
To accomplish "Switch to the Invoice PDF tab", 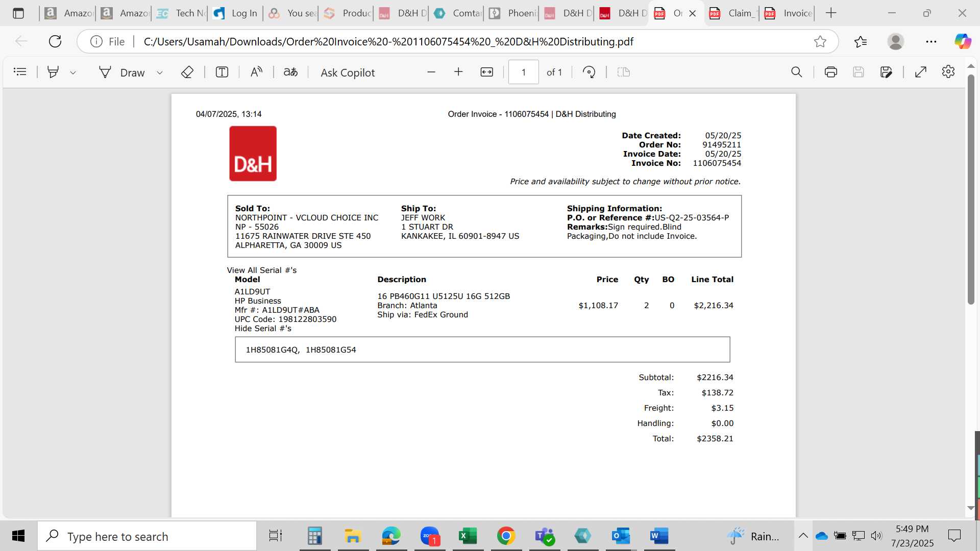I will click(788, 13).
